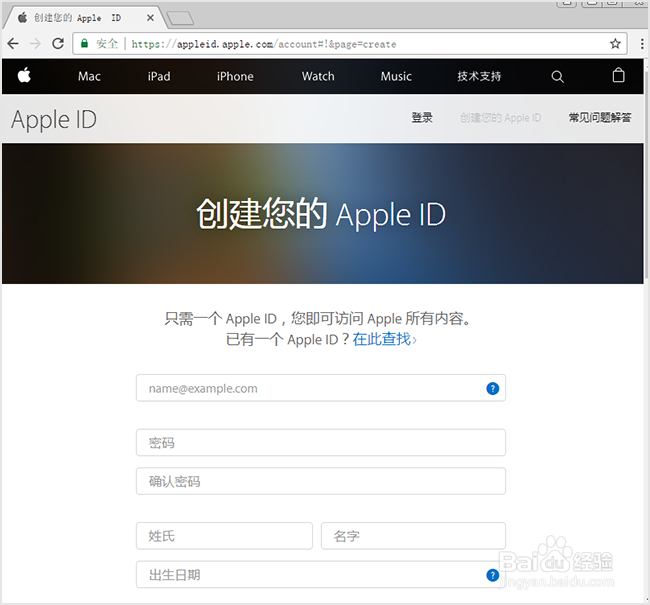Focus the 出生日期 field
The image size is (650, 605).
321,575
